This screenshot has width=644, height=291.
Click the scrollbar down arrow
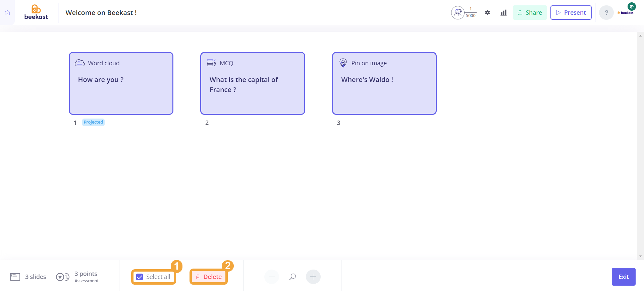(640, 257)
